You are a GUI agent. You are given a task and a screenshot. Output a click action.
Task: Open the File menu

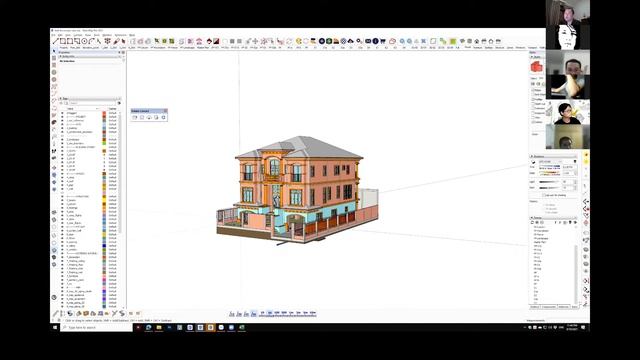pos(53,35)
